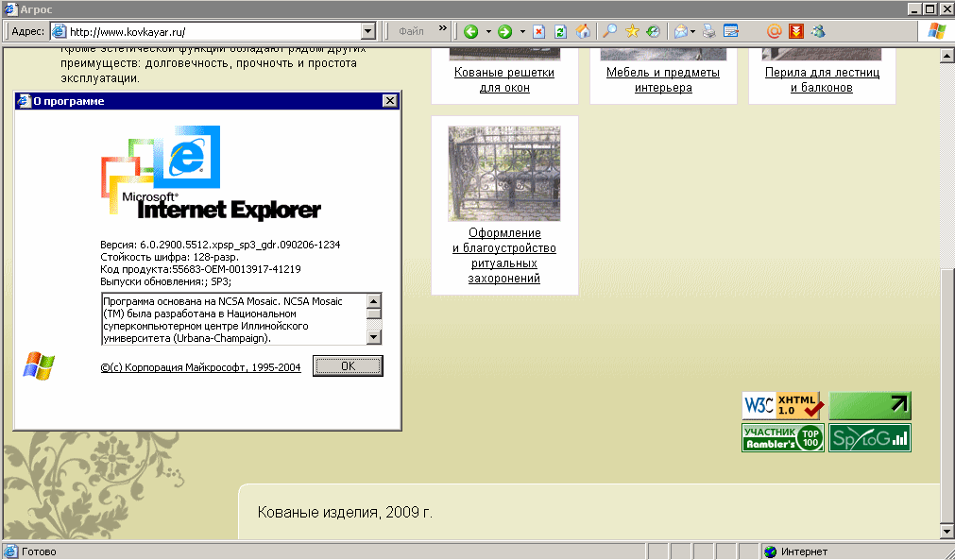
Task: Refresh the current page
Action: point(560,31)
